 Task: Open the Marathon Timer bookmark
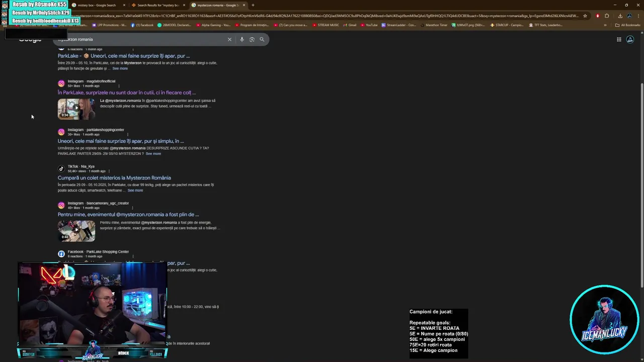tap(434, 25)
